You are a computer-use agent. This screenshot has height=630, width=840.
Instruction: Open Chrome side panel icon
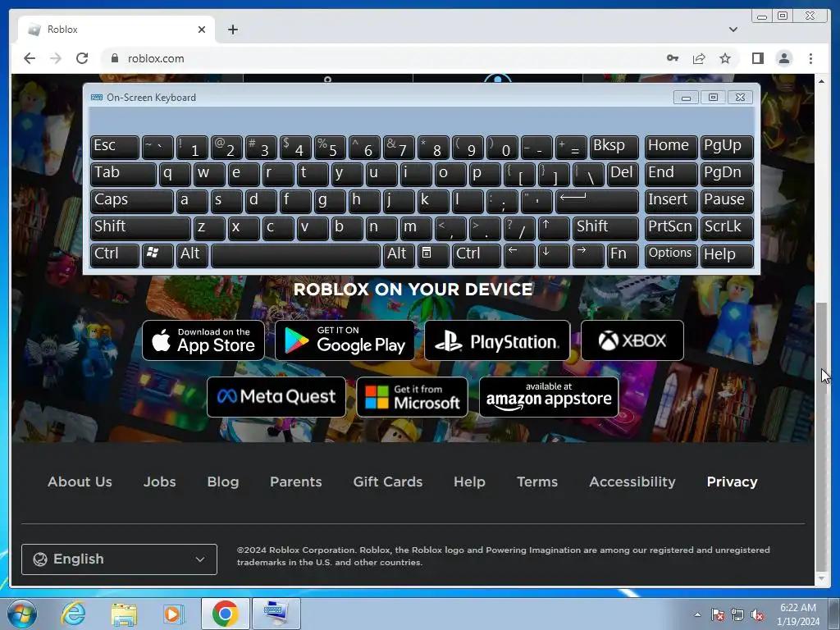[757, 58]
